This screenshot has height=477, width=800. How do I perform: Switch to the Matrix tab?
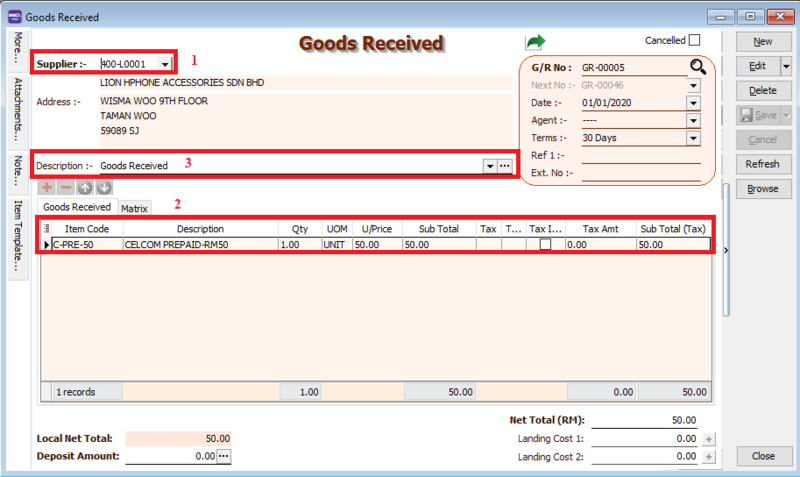(x=135, y=208)
